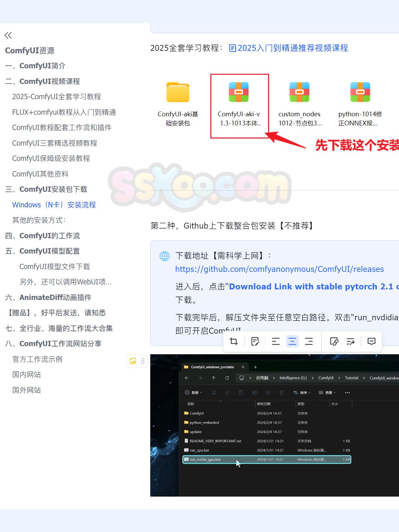Jump to 七、全行业、海量的工作流大合集
Screen dimensions: 399x532
(59, 328)
